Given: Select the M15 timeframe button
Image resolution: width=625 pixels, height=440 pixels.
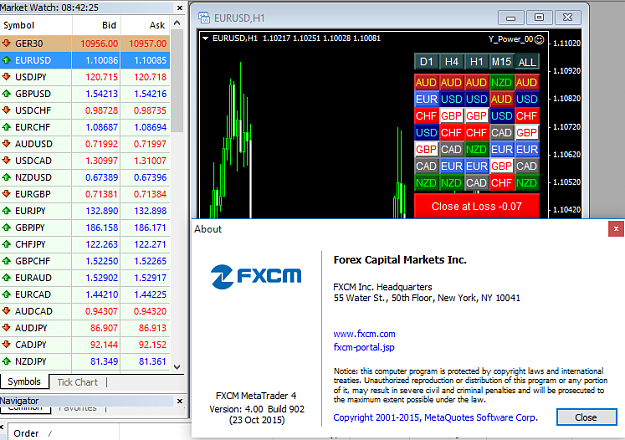Looking at the screenshot, I should point(501,62).
